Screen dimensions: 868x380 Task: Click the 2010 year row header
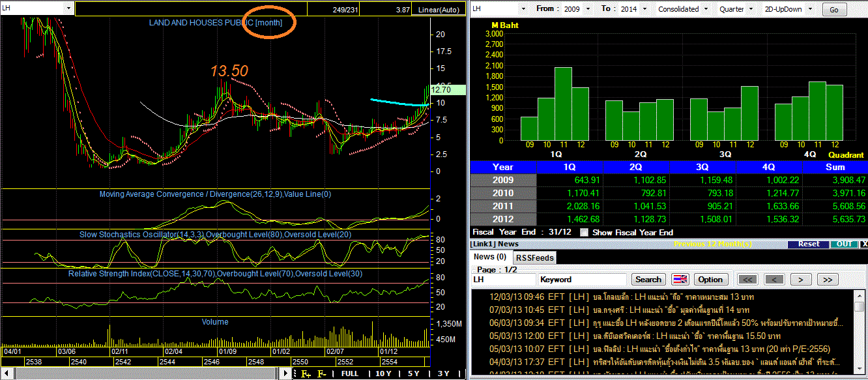(503, 193)
